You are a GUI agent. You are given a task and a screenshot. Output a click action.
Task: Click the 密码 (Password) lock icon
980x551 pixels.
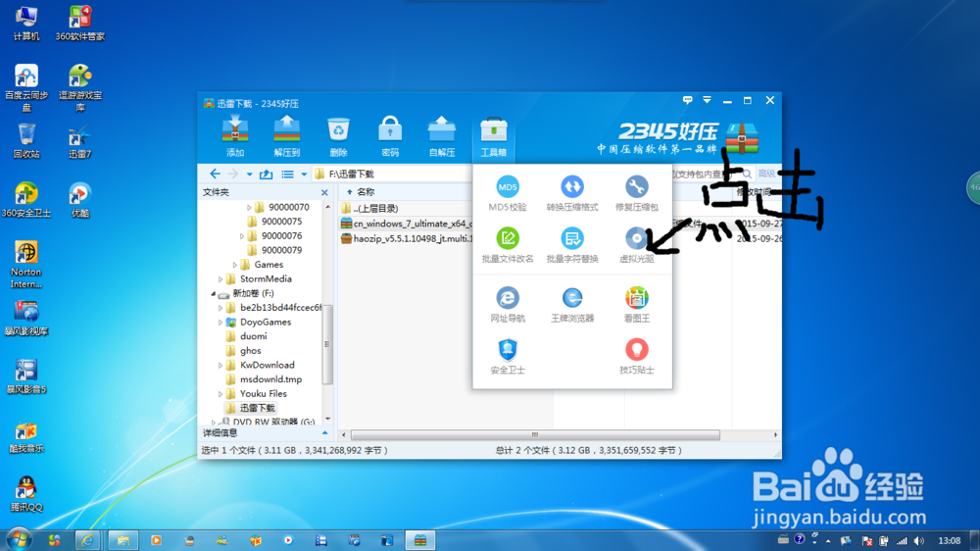(390, 135)
